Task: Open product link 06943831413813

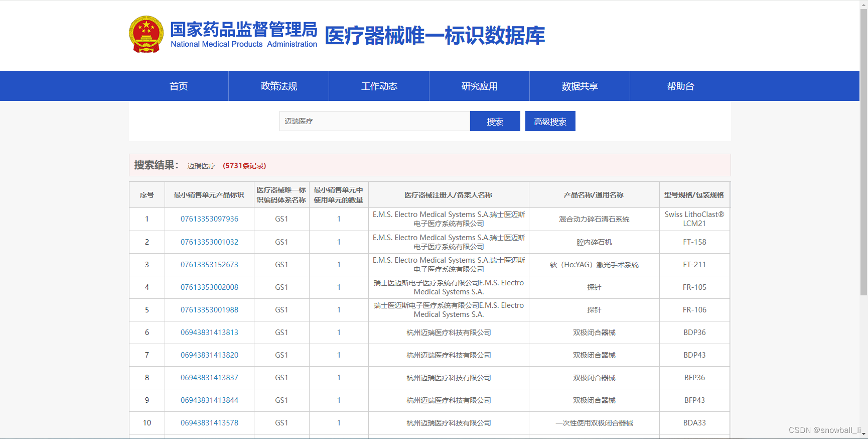Action: tap(210, 333)
